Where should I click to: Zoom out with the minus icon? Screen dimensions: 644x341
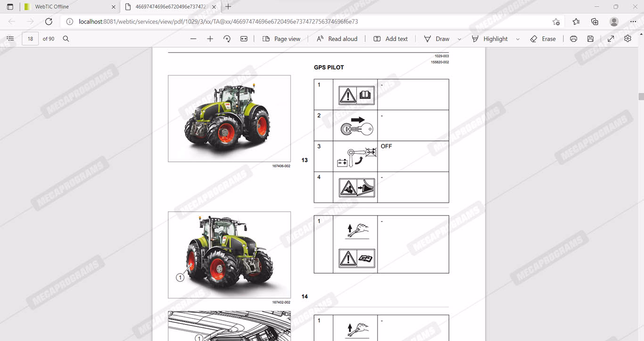[x=193, y=39]
